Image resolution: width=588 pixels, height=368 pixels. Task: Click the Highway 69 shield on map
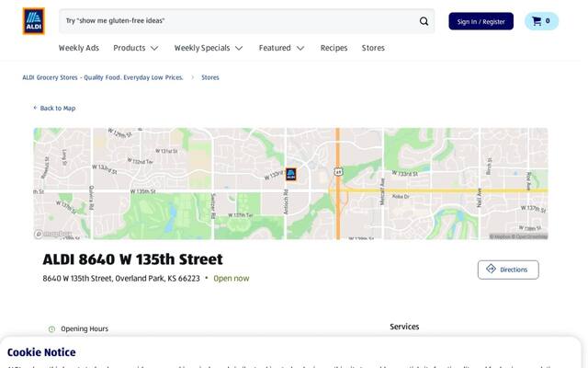[338, 172]
